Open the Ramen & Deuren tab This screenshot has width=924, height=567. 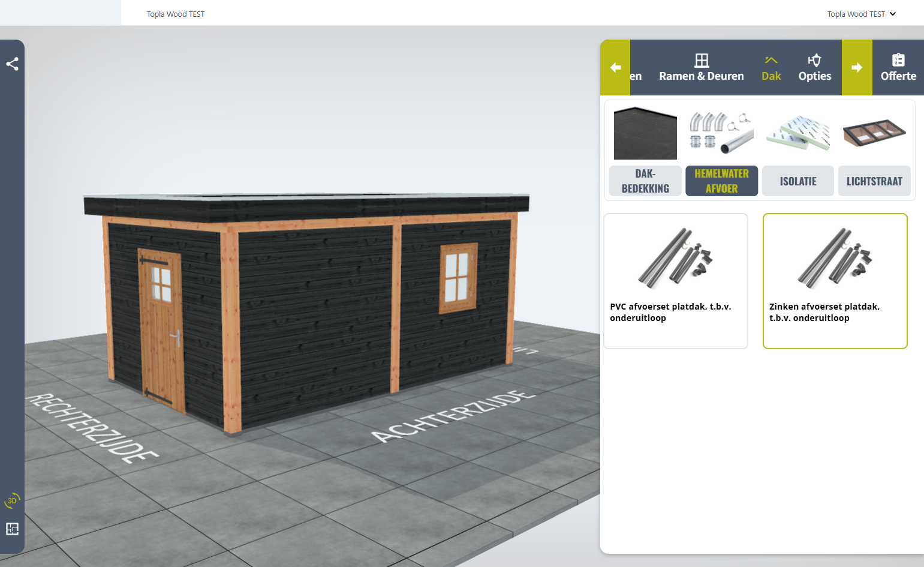click(702, 67)
